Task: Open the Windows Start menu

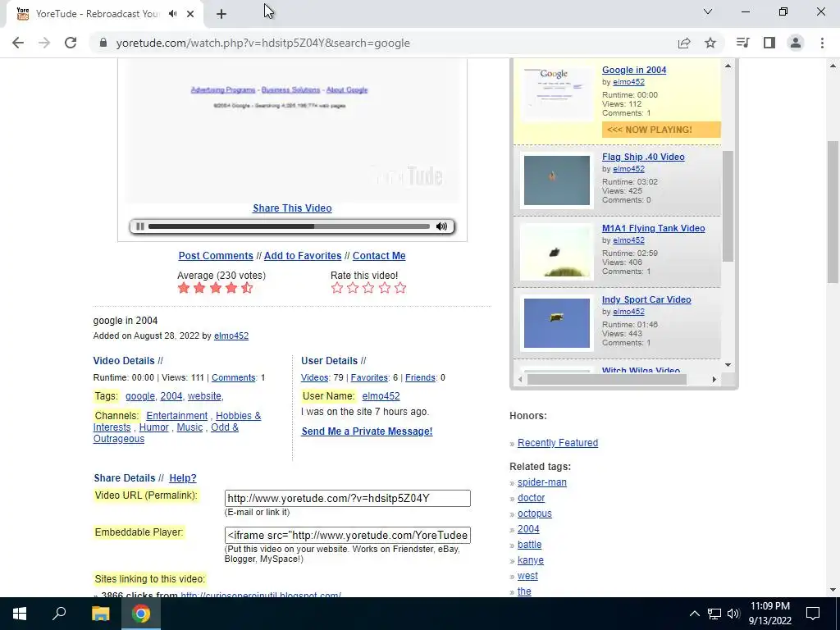Action: pos(20,614)
